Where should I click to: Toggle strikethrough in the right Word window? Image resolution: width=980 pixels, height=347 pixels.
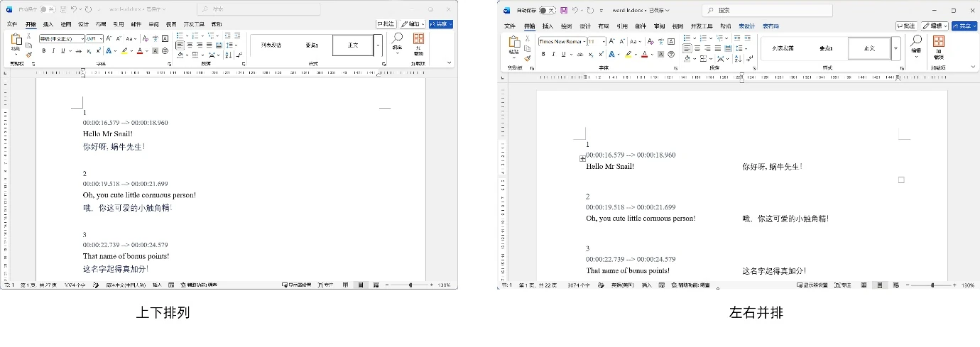click(579, 54)
